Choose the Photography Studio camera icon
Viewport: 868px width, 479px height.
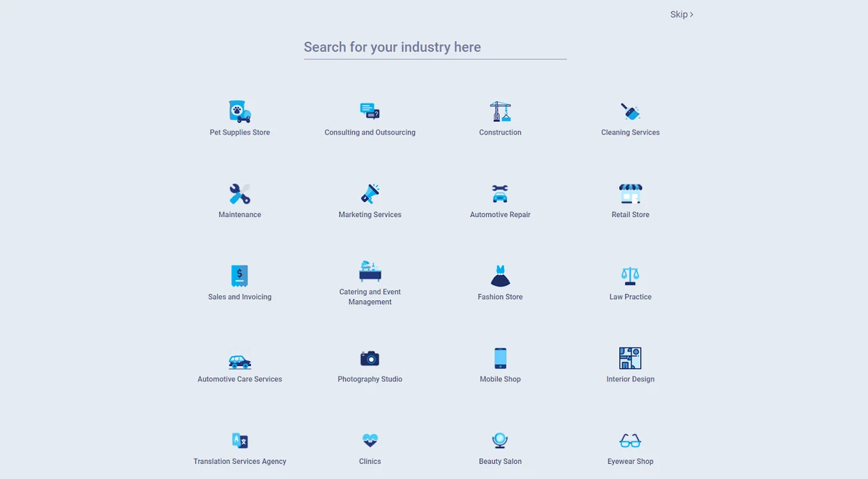(370, 358)
